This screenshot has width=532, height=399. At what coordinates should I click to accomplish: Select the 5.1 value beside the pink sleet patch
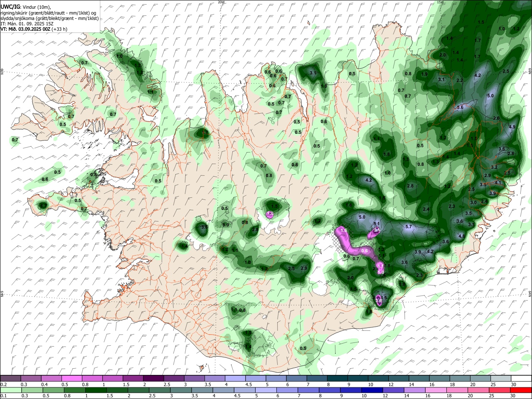(377, 224)
